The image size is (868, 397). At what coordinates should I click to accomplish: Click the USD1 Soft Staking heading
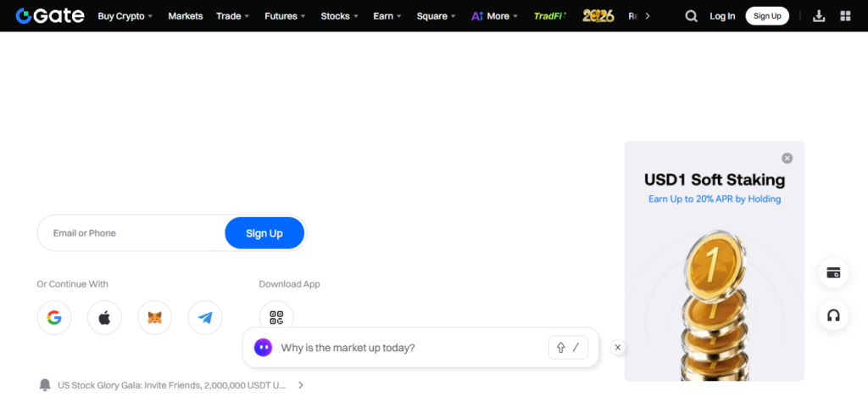point(715,179)
